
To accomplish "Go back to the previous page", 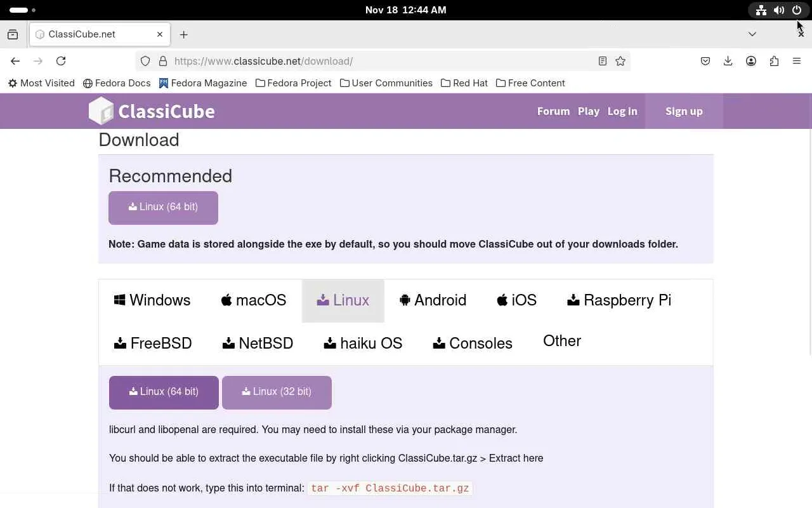I will [x=15, y=61].
